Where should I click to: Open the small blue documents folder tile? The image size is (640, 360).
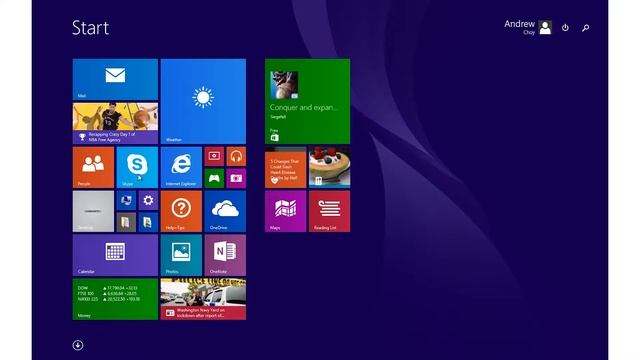pos(148,222)
